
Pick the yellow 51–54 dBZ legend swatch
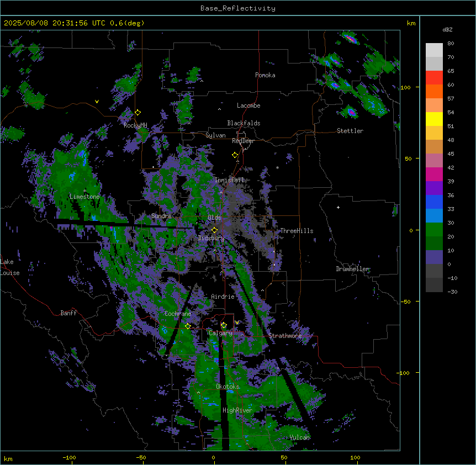pos(434,119)
